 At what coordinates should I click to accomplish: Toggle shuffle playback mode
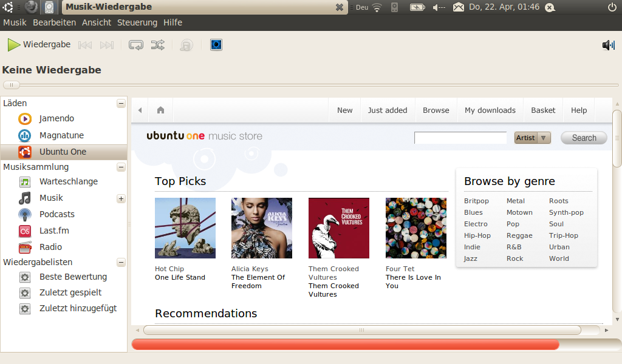coord(158,45)
